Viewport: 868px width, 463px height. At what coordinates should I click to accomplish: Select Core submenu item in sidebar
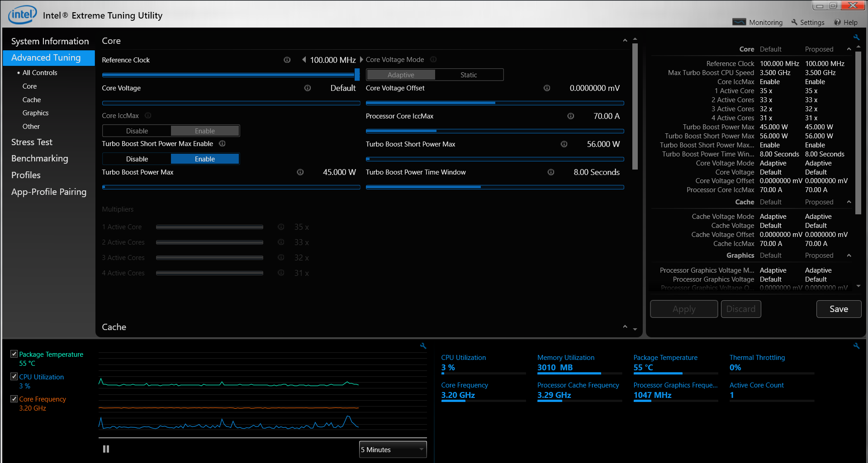coord(29,86)
